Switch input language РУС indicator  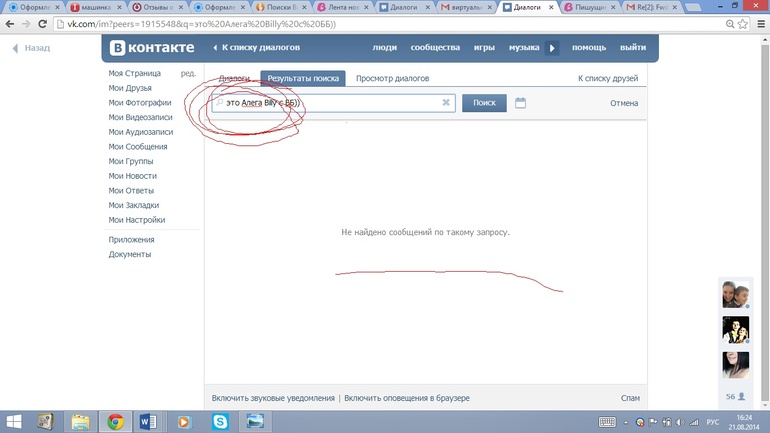pos(713,422)
